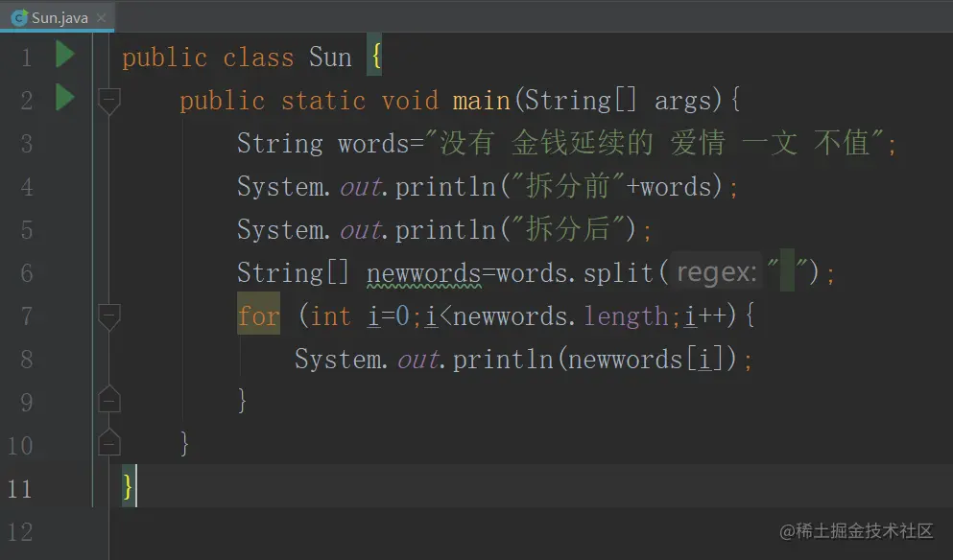Click fold end marker on line 9
The width and height of the screenshot is (953, 560).
(x=108, y=399)
